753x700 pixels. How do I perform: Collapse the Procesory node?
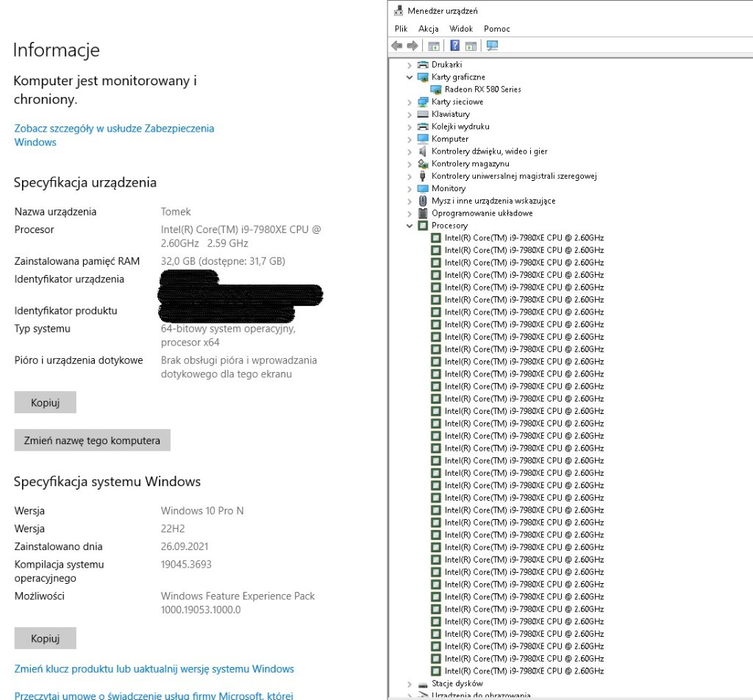[409, 226]
